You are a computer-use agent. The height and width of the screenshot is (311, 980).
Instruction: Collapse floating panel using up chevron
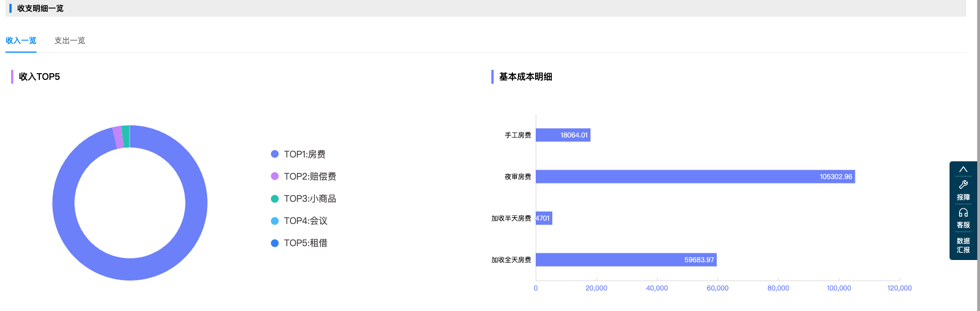coord(963,169)
